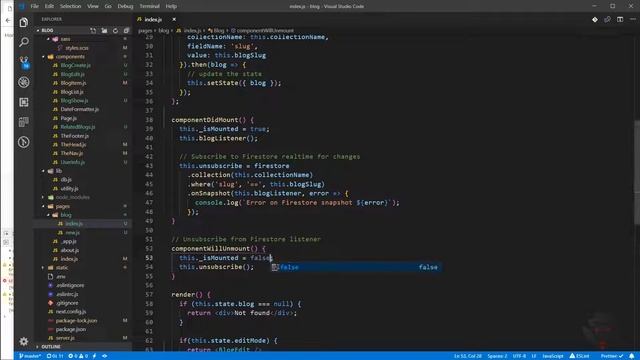Click New File icon in BLOG header
640x360 pixels.
coord(93,31)
